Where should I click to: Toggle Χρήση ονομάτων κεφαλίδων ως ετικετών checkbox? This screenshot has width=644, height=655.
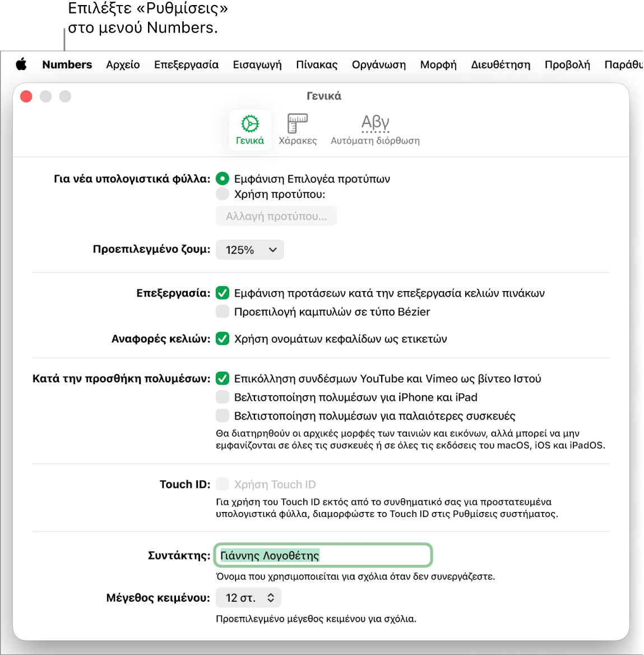click(222, 338)
